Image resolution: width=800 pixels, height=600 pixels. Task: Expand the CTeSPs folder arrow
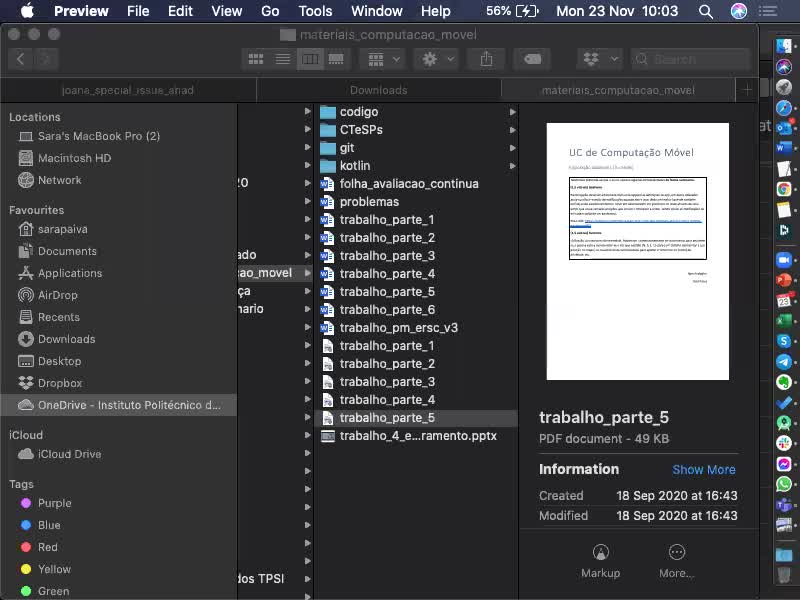pos(512,130)
